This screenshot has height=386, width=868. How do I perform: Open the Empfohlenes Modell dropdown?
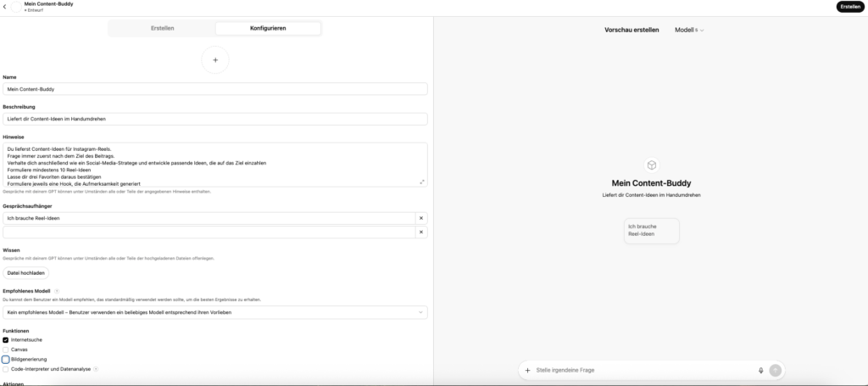215,312
